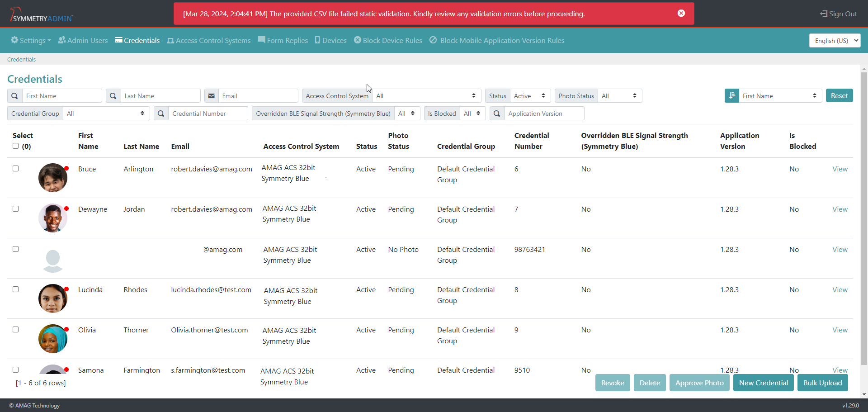Viewport: 868px width, 412px height.
Task: Select the checkbox for credential 98763421
Action: pos(16,249)
